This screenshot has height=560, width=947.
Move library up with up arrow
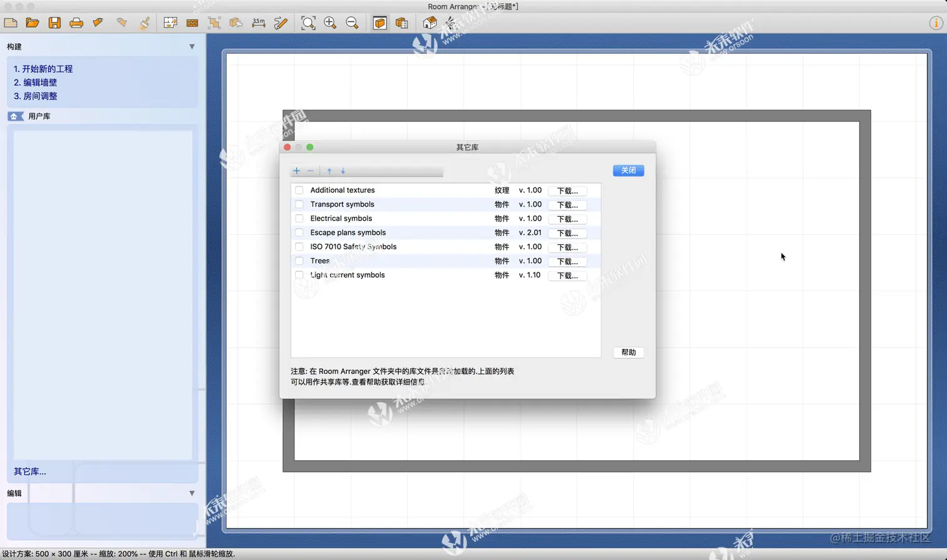pyautogui.click(x=329, y=171)
